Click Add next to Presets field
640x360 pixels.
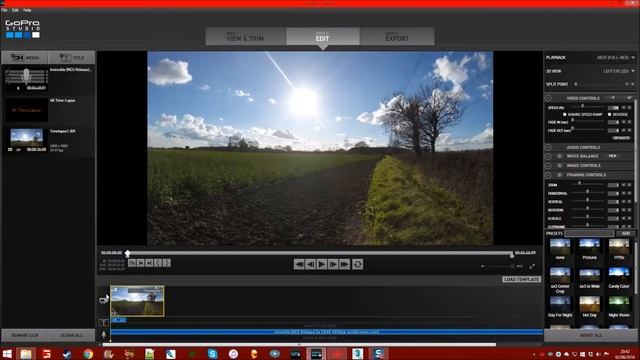click(626, 233)
